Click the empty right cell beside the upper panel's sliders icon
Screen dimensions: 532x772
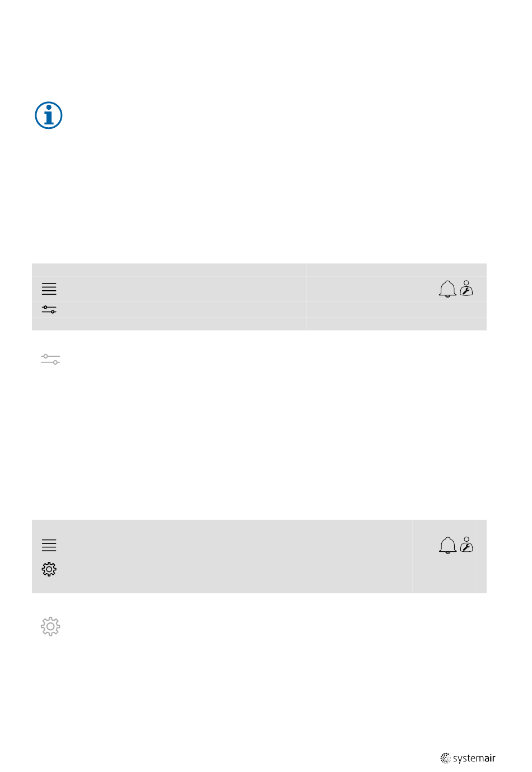[396, 310]
